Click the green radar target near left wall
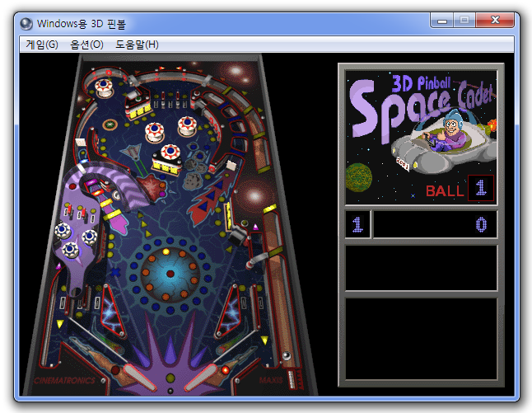Viewport: 532px width, 413px height. click(110, 124)
